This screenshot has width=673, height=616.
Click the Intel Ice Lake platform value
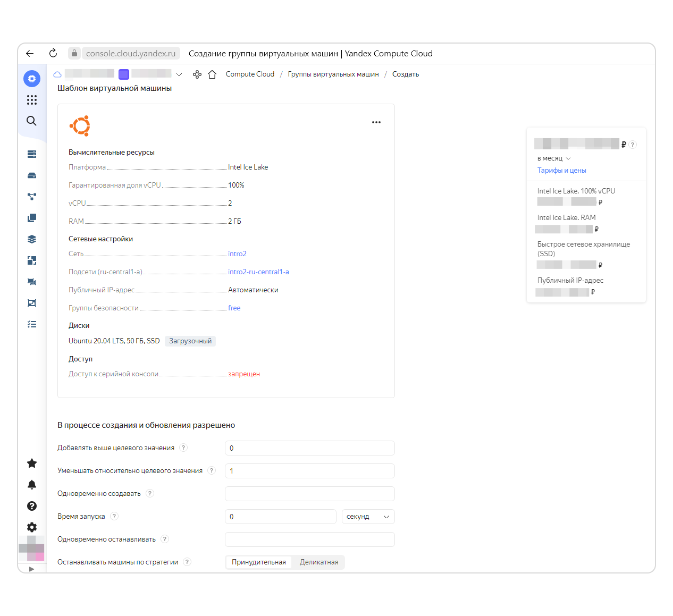coord(248,167)
